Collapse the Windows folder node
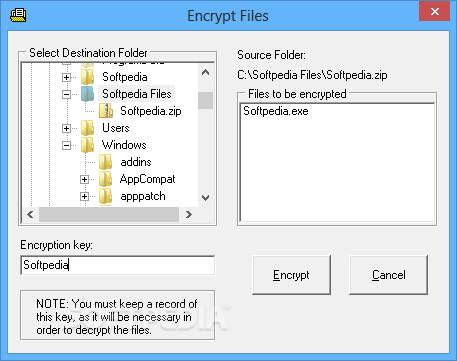The height and width of the screenshot is (361, 457). click(67, 146)
